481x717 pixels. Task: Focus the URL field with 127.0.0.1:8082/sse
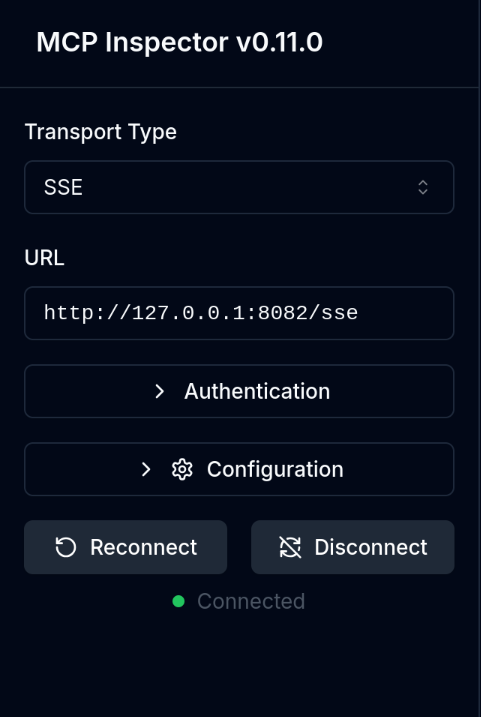pos(239,313)
